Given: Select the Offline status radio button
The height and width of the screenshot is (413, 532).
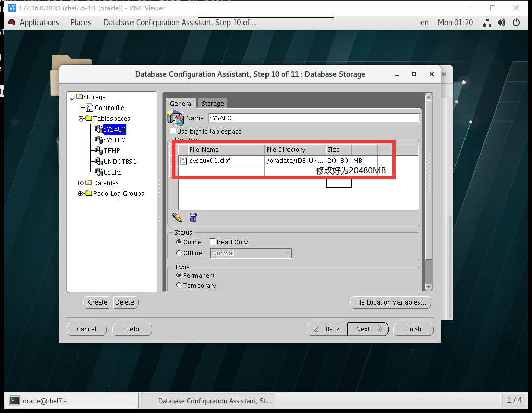Looking at the screenshot, I should 179,253.
